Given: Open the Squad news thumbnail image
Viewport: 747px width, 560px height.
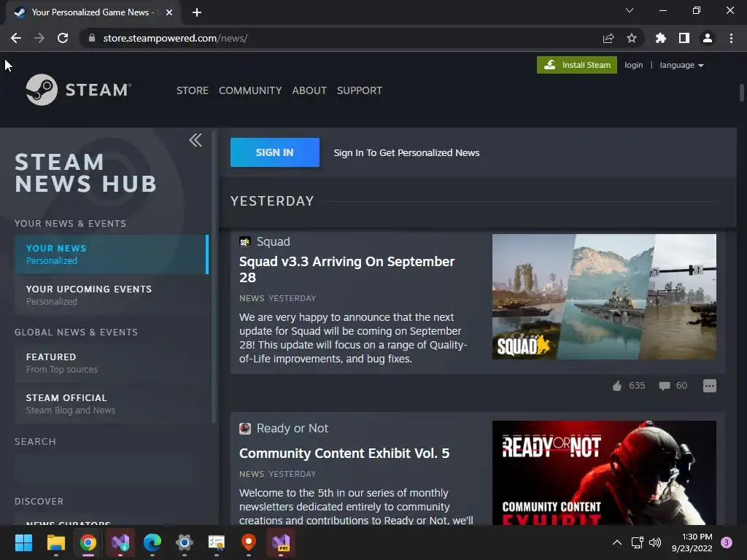Looking at the screenshot, I should 604,297.
